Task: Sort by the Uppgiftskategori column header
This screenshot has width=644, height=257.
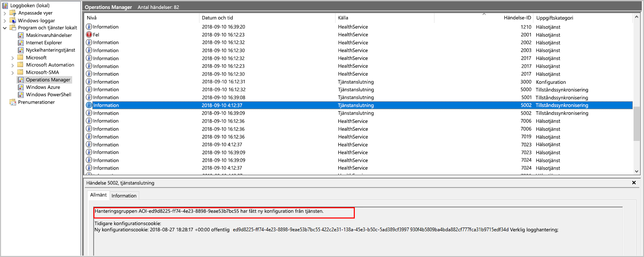Action: [x=583, y=18]
